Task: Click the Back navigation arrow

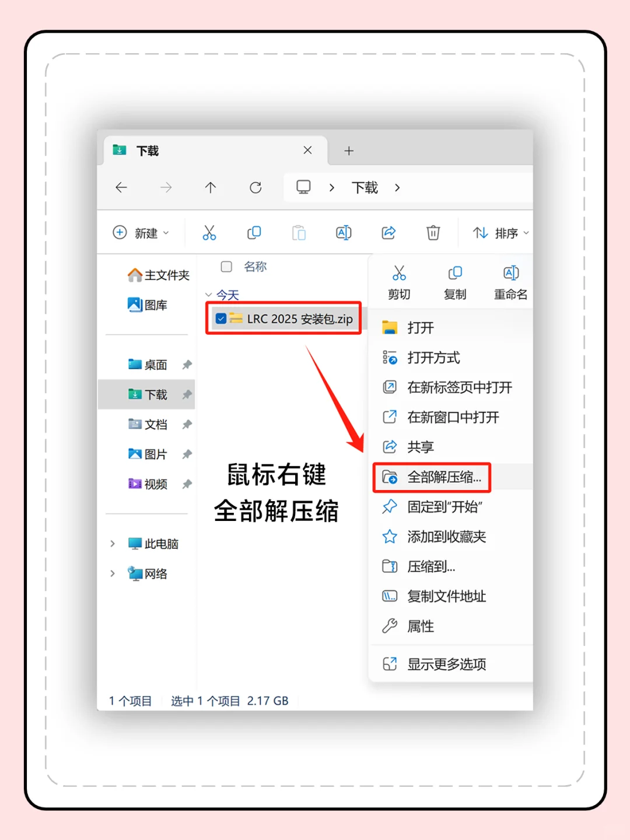Action: point(121,187)
